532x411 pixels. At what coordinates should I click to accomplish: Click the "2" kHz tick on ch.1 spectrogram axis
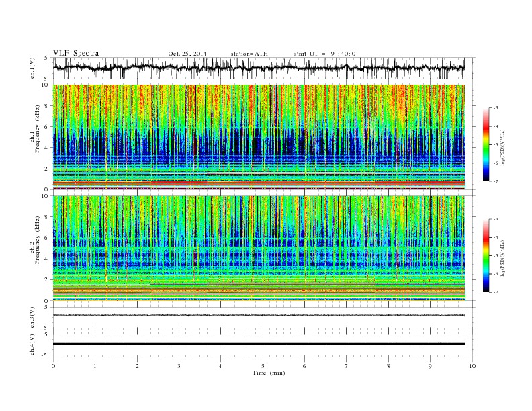[x=47, y=169]
